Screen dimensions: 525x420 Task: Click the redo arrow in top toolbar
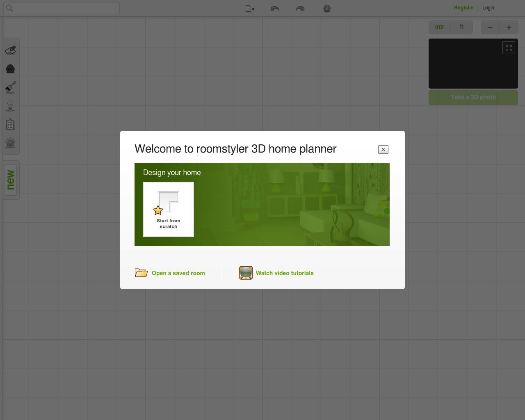(300, 9)
